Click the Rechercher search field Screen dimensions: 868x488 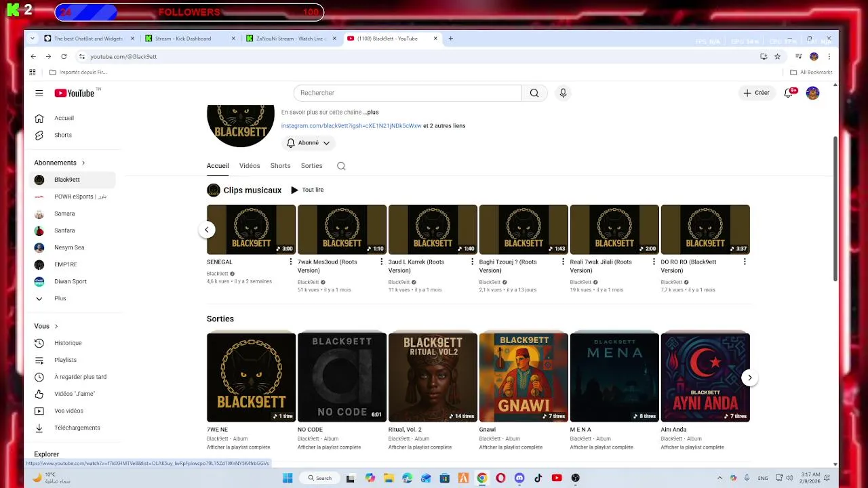pos(407,93)
